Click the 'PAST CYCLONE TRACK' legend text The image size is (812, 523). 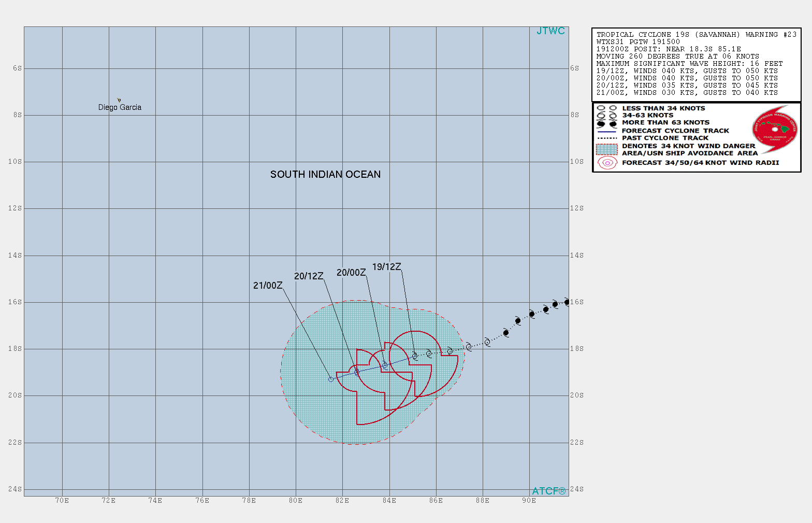(665, 138)
